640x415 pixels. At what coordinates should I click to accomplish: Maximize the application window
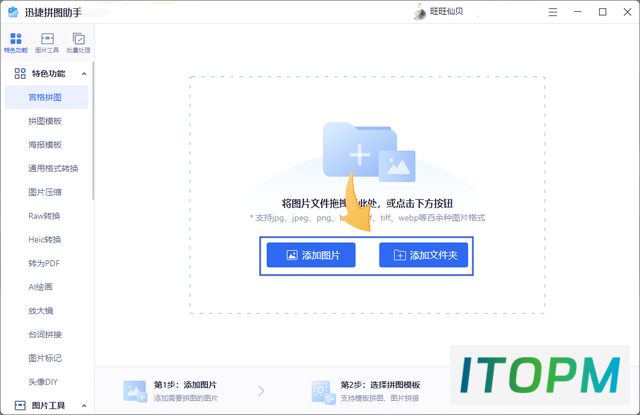[602, 12]
